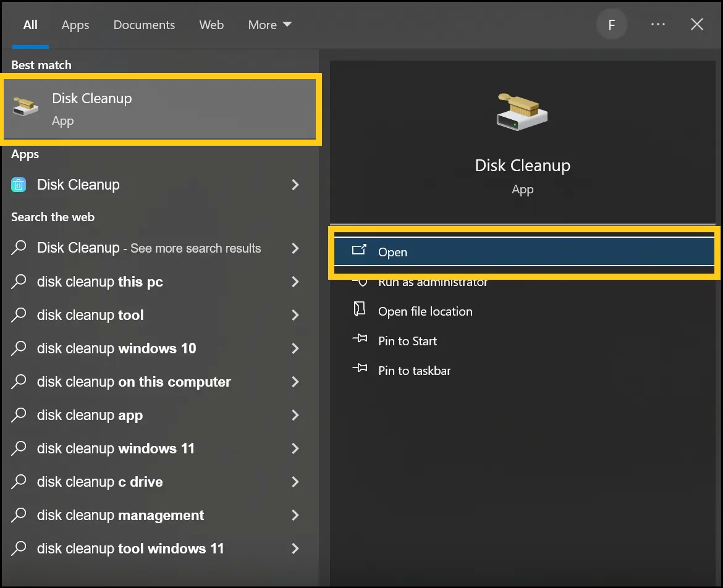
Task: Click the search icon beside 'disk cleanup c drive'
Action: click(19, 481)
